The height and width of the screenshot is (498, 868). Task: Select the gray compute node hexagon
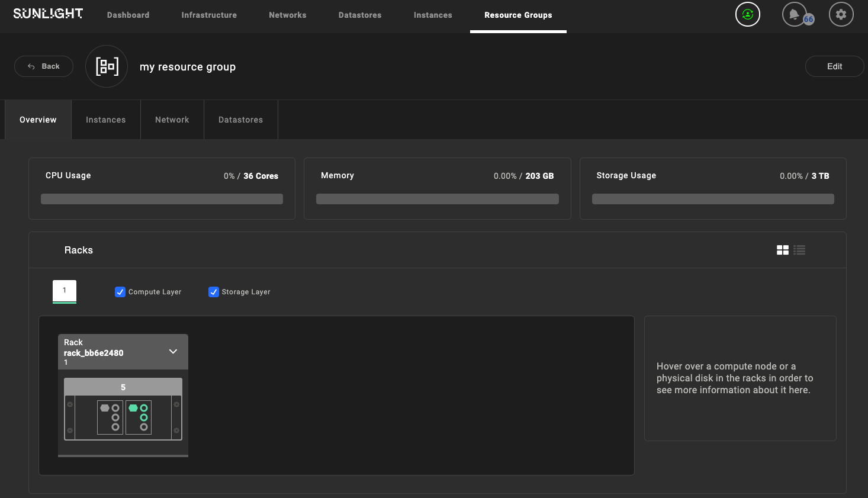pos(105,408)
